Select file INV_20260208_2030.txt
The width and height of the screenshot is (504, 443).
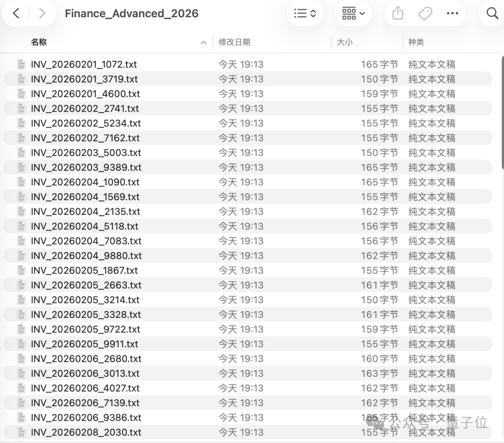pos(248,432)
